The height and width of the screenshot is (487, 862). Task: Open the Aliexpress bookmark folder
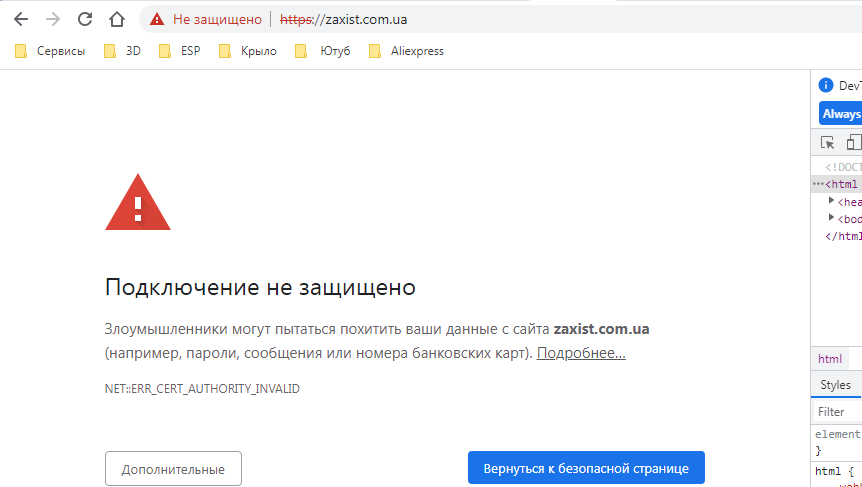[x=406, y=51]
